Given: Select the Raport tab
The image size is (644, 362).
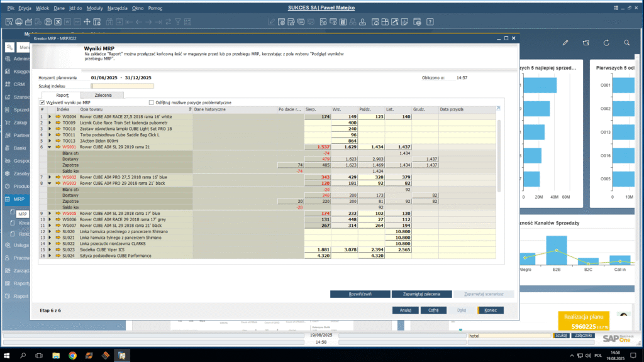Looking at the screenshot, I should pos(62,96).
